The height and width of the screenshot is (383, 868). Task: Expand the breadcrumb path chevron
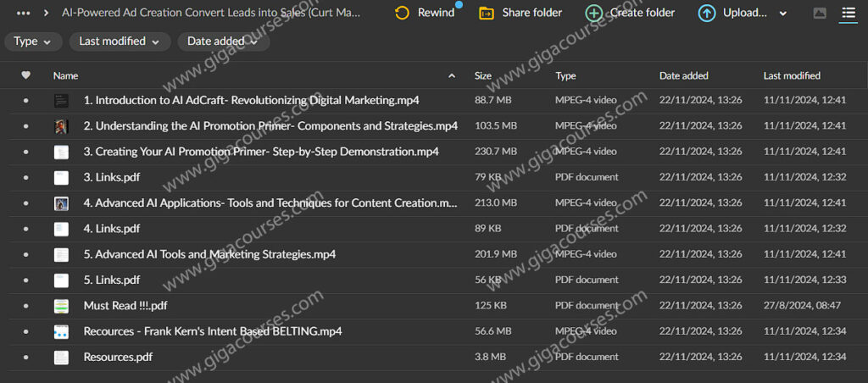coord(46,13)
